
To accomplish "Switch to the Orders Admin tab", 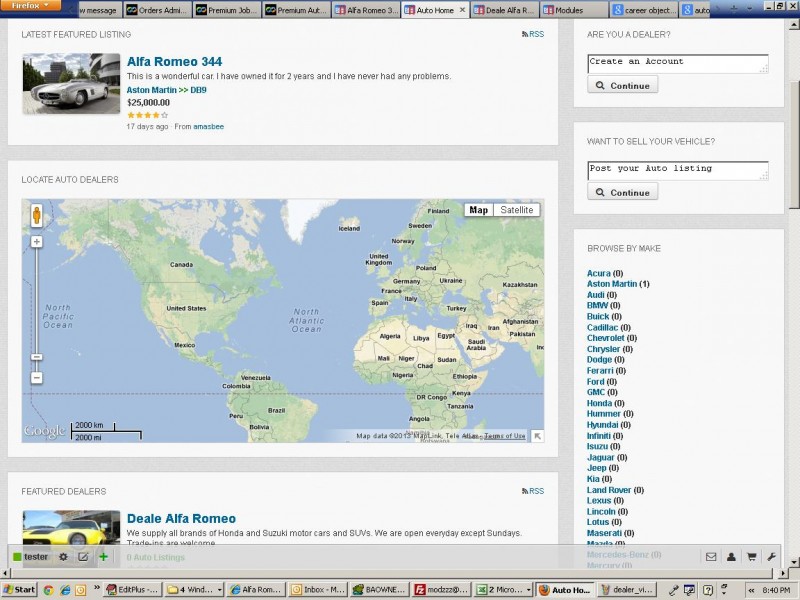I will click(x=157, y=10).
